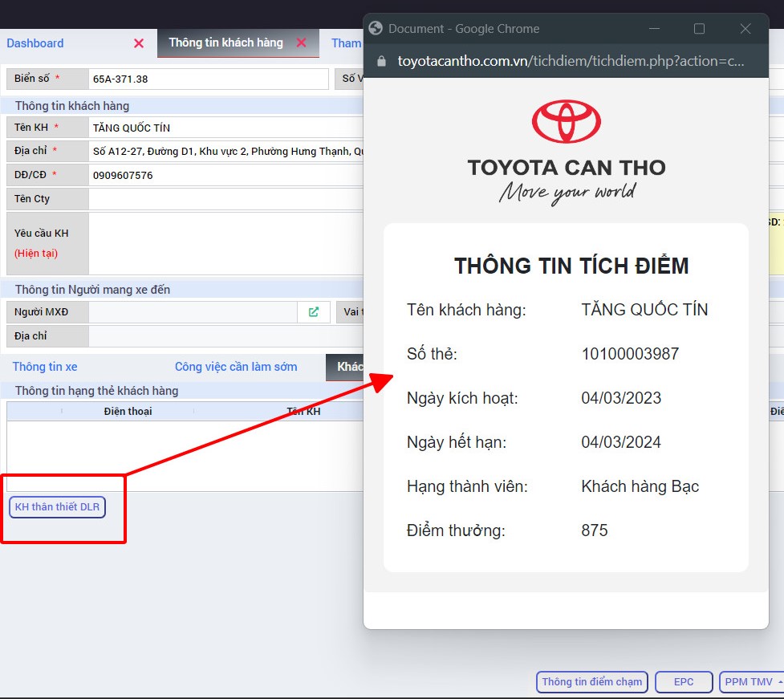
Task: Expand the PPM TMV dropdown button
Action: pyautogui.click(x=751, y=682)
